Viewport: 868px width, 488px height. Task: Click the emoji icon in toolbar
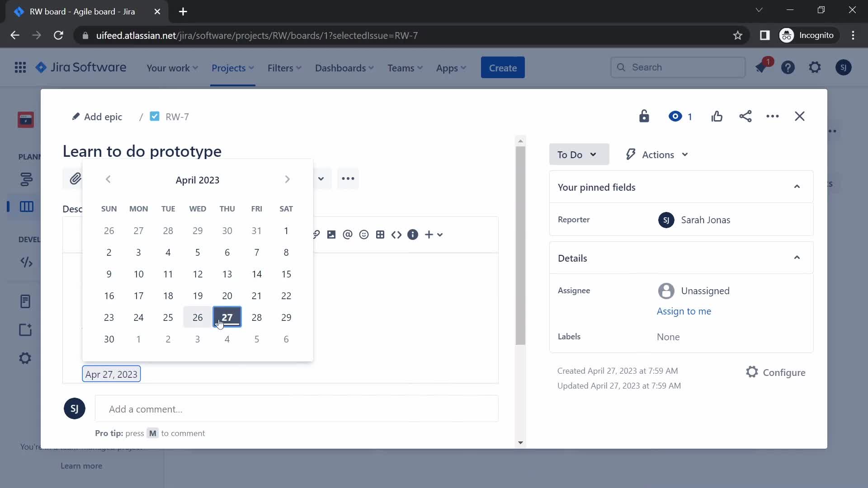coord(364,235)
